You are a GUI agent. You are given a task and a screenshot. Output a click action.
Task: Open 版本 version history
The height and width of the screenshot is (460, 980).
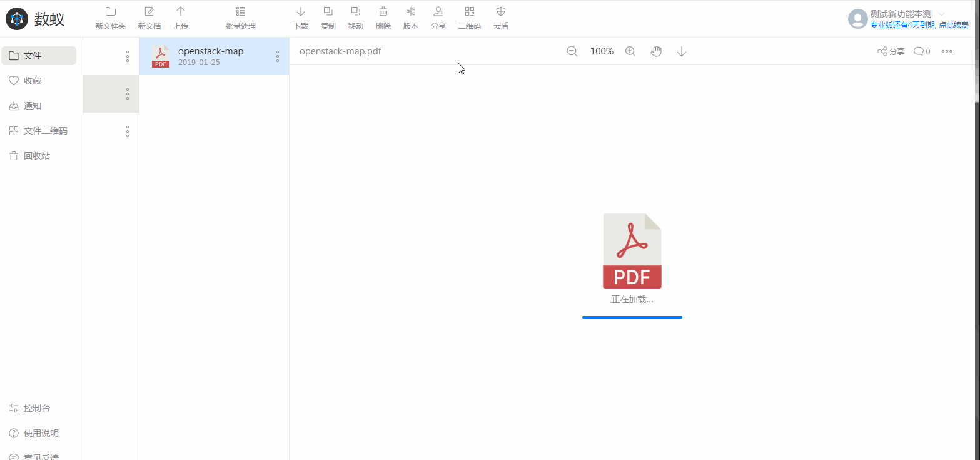[x=411, y=19]
